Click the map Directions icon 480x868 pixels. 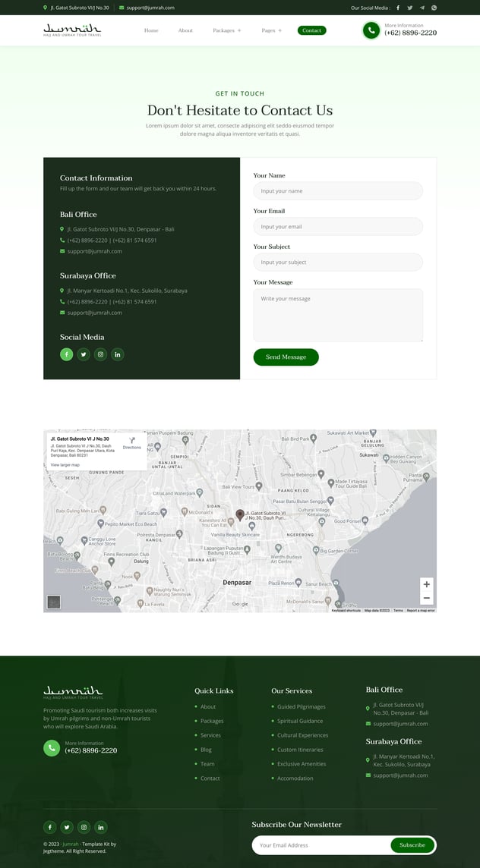click(x=131, y=442)
